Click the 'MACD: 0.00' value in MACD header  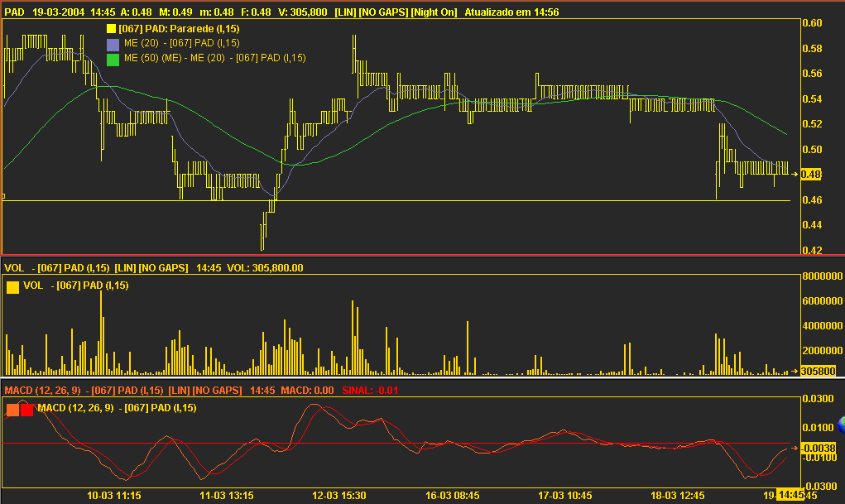coord(307,391)
